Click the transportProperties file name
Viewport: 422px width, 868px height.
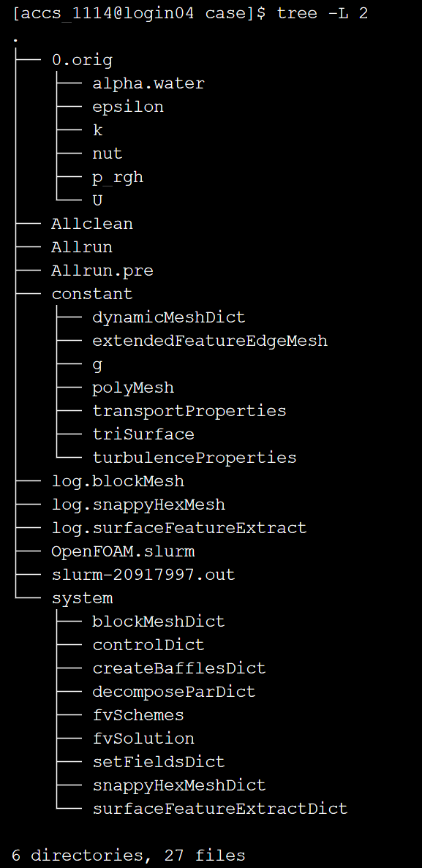[x=189, y=411]
